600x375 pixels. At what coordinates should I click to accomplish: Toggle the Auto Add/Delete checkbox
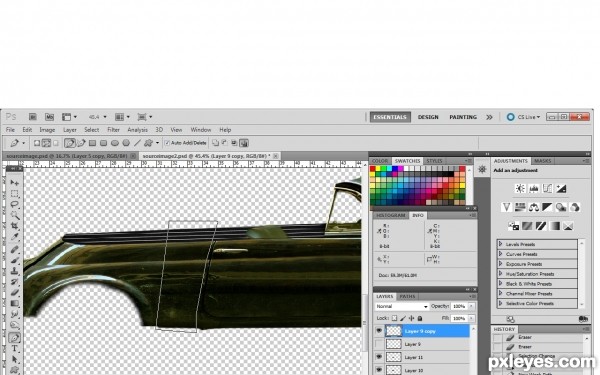(x=167, y=143)
